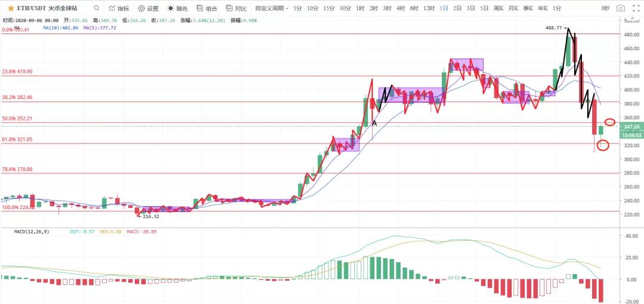Select the 5分 timeframe
644x304 pixels.
tap(298, 8)
